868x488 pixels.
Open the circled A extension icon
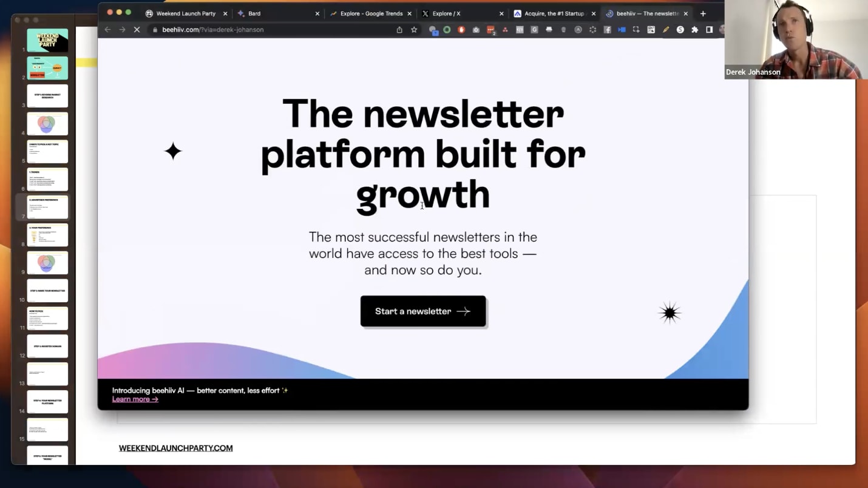point(578,30)
